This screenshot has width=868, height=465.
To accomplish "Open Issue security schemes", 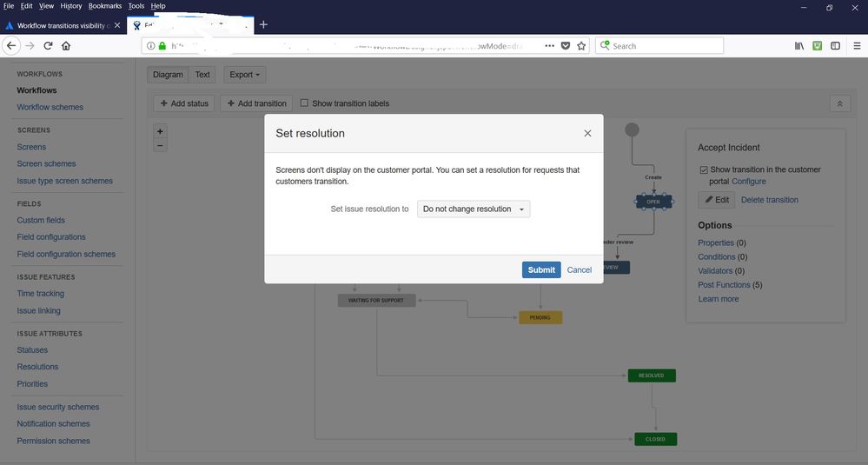I will (57, 407).
